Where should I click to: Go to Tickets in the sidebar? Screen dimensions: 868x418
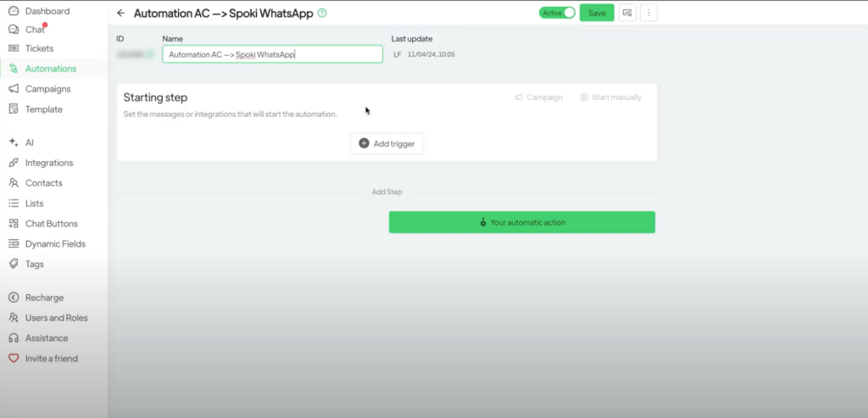click(39, 48)
